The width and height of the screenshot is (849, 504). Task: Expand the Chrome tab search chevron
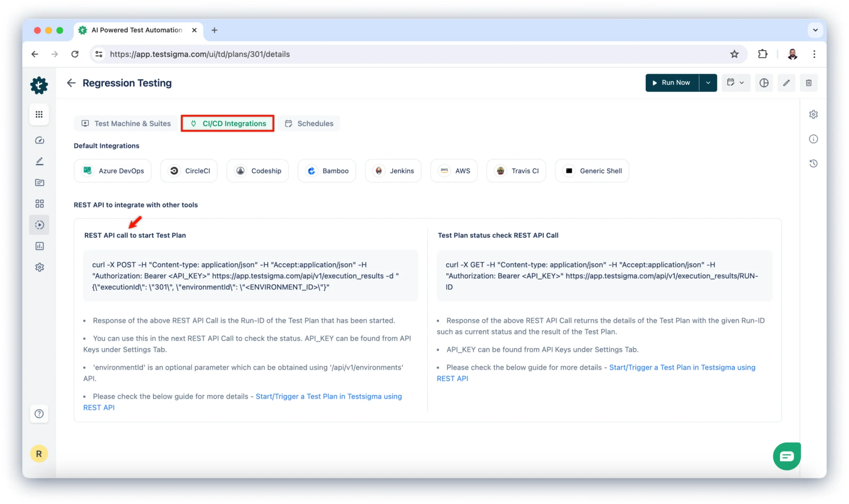815,30
